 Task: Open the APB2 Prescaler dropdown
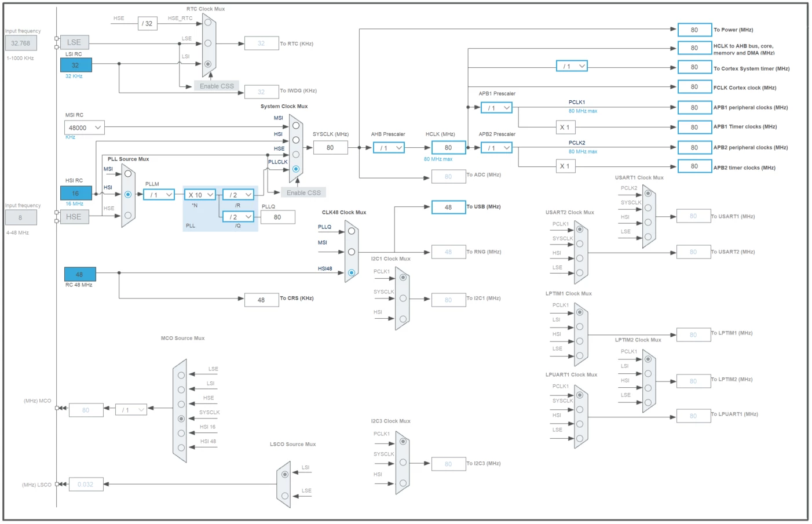point(496,148)
